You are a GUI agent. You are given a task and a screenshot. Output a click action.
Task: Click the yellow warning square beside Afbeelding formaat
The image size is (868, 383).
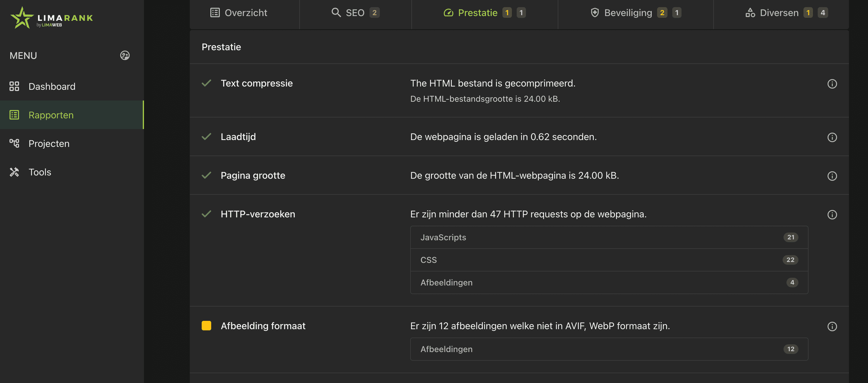(206, 326)
